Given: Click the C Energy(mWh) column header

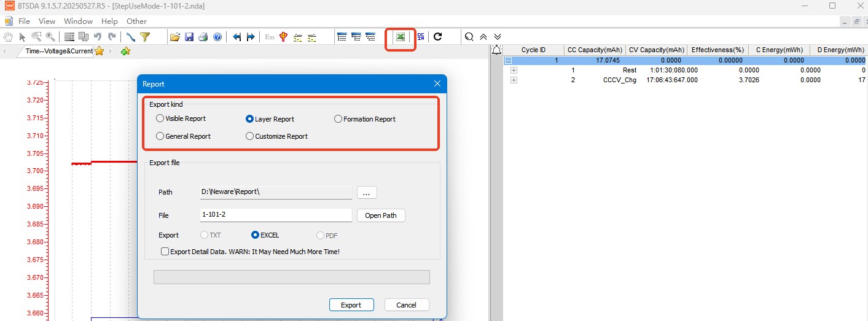Looking at the screenshot, I should pyautogui.click(x=779, y=50).
